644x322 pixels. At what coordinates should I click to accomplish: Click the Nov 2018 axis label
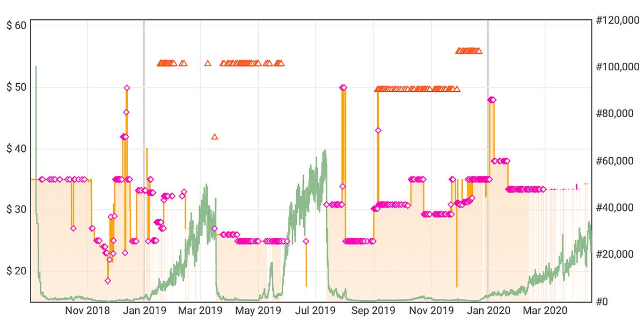(x=87, y=310)
